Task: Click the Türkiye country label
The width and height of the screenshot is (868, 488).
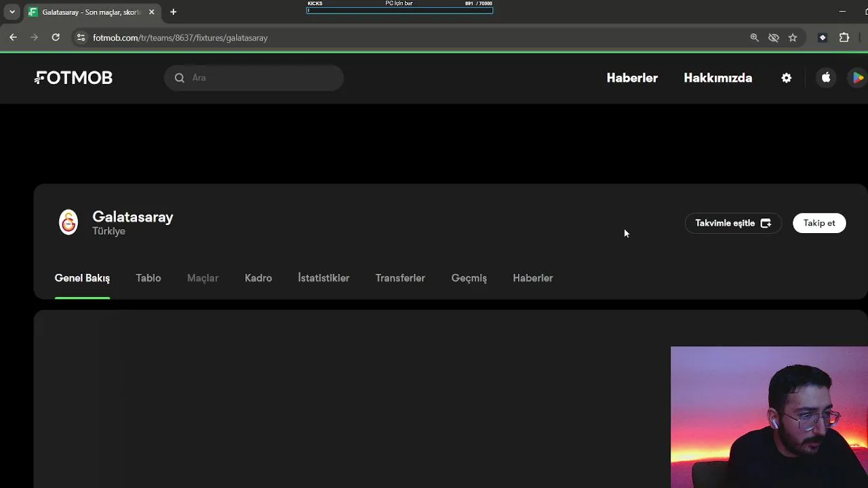Action: coord(108,231)
